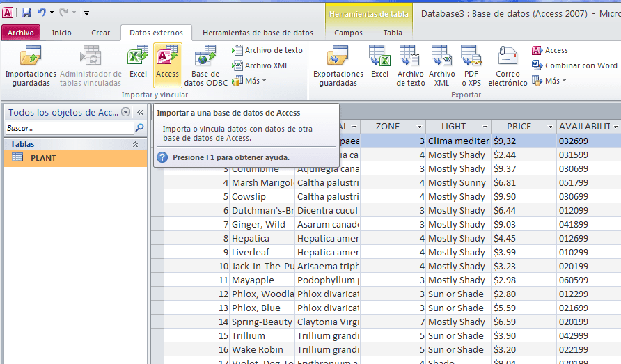Click the save icon in quick access toolbar
The width and height of the screenshot is (621, 364).
point(26,12)
